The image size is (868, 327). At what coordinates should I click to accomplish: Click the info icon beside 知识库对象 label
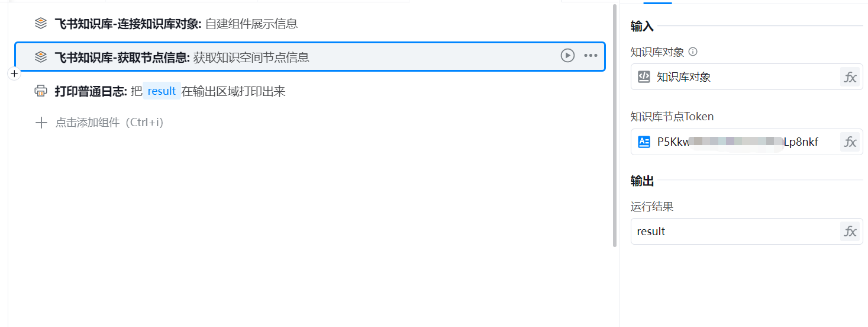click(693, 52)
